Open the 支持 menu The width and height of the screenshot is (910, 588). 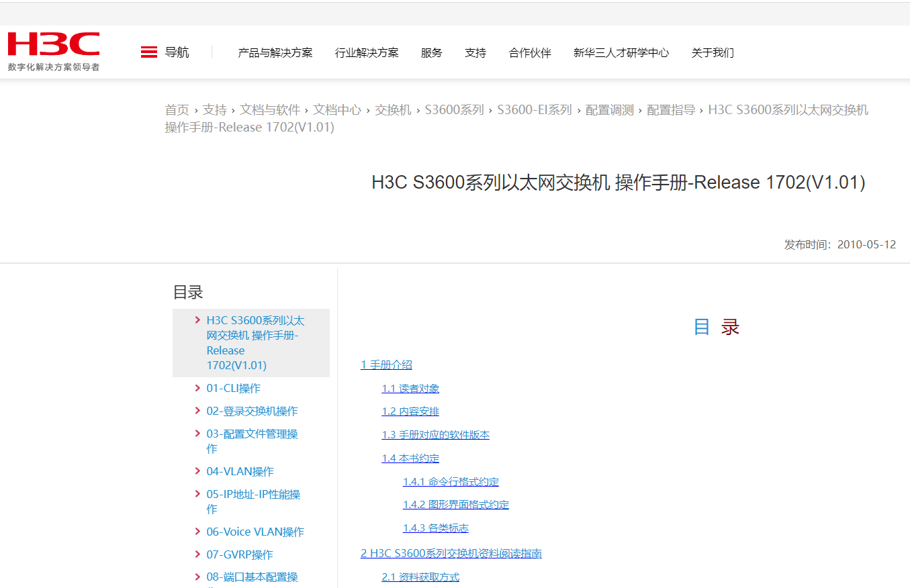475,52
